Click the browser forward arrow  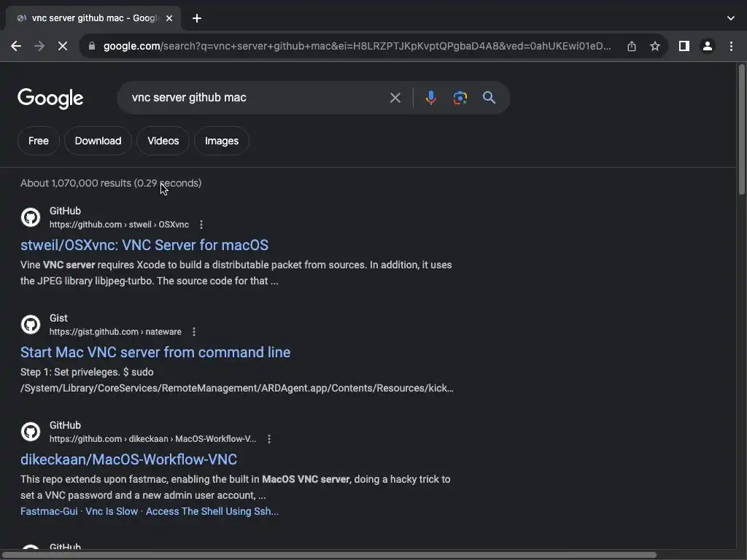pyautogui.click(x=39, y=46)
